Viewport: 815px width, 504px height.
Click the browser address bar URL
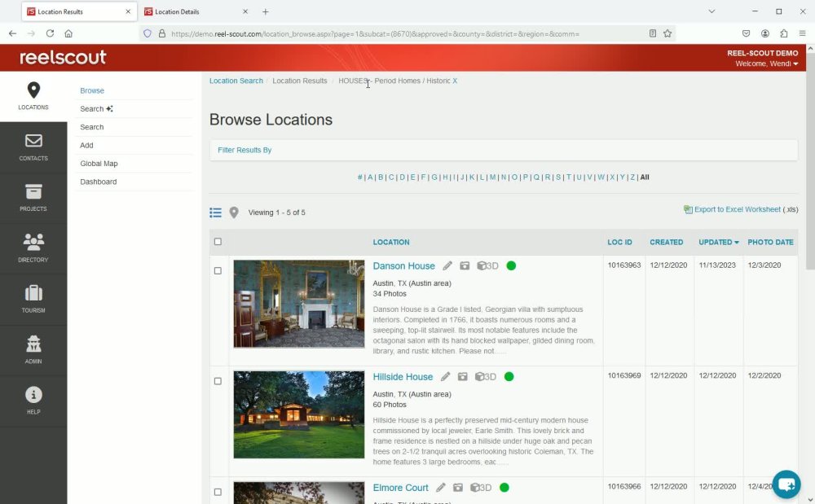click(374, 33)
